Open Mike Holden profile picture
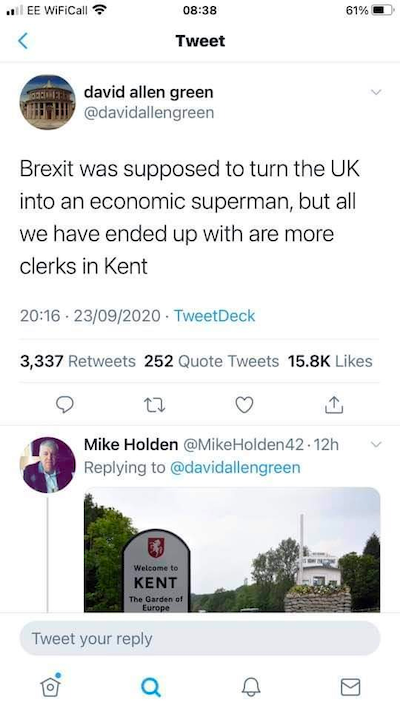 (48, 465)
